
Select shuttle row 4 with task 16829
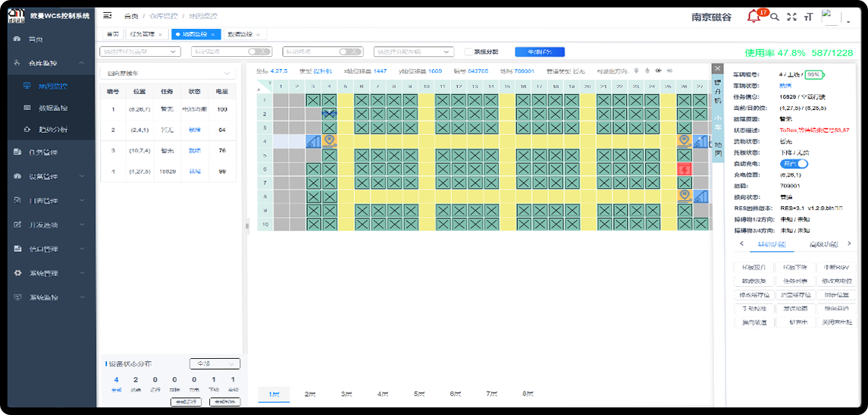tap(168, 171)
